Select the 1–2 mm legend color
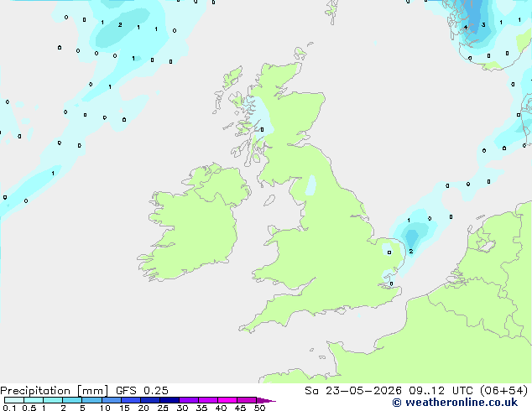The image size is (532, 411). tap(53, 400)
